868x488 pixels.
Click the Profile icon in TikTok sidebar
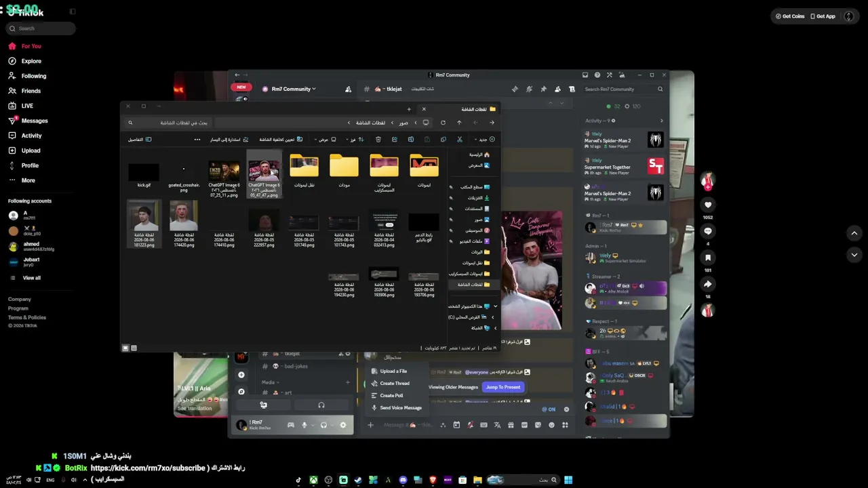point(12,165)
